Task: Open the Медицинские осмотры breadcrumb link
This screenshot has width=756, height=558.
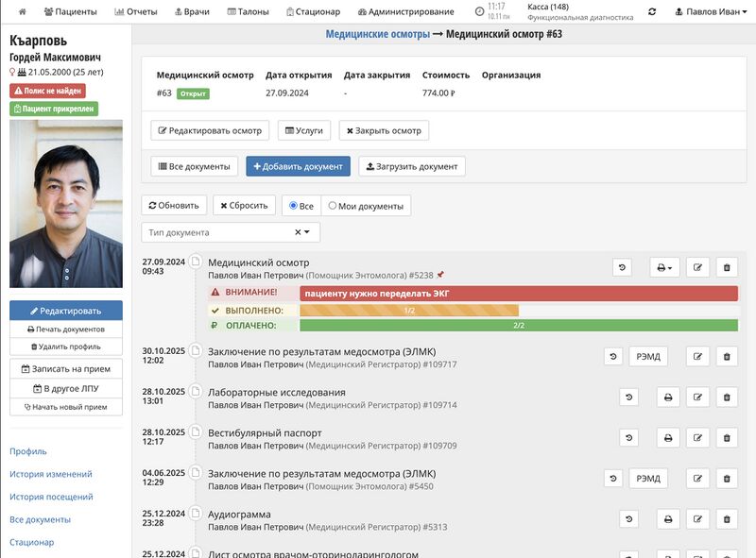Action: 377,34
